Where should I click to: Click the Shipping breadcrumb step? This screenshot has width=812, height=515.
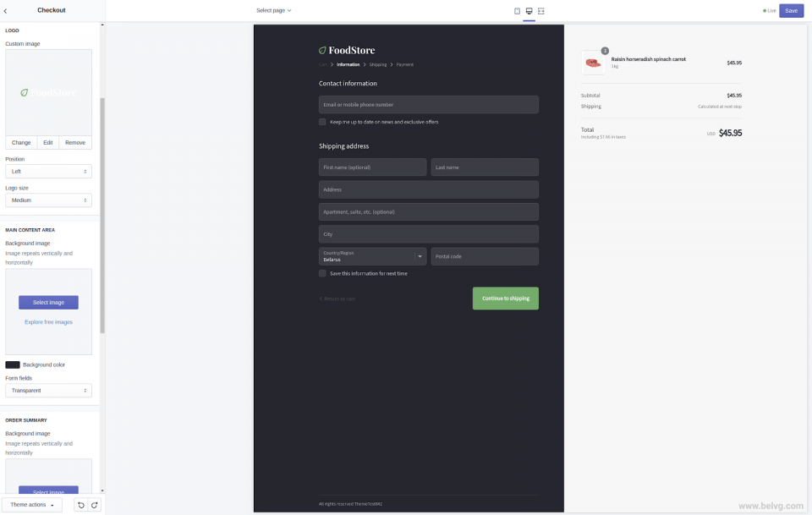[x=377, y=65]
